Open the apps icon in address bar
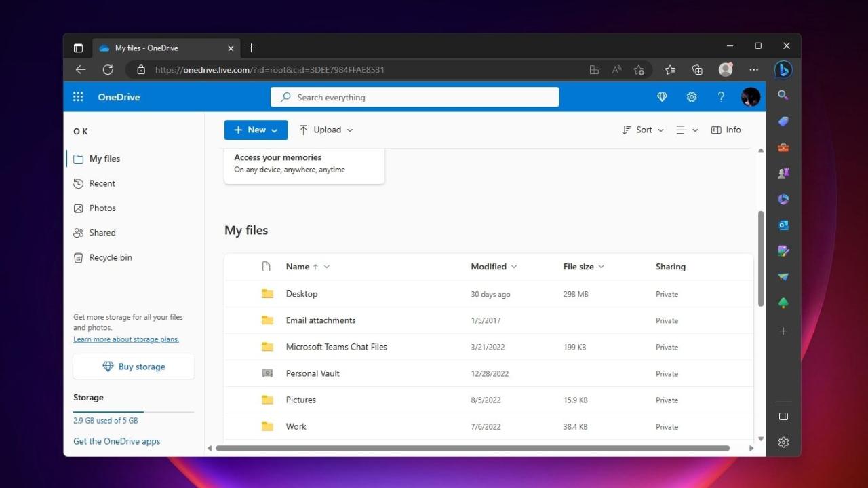Image resolution: width=868 pixels, height=488 pixels. pyautogui.click(x=594, y=69)
